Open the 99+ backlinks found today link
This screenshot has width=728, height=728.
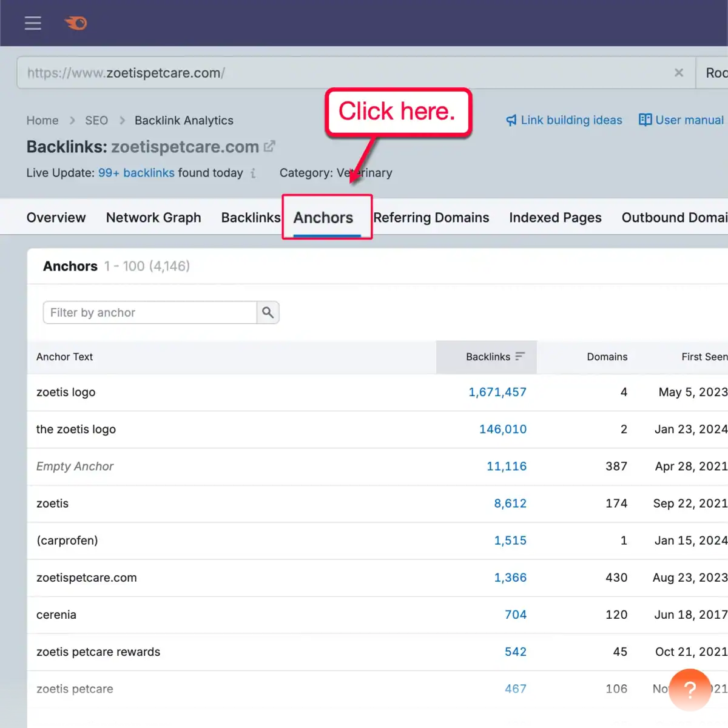136,173
